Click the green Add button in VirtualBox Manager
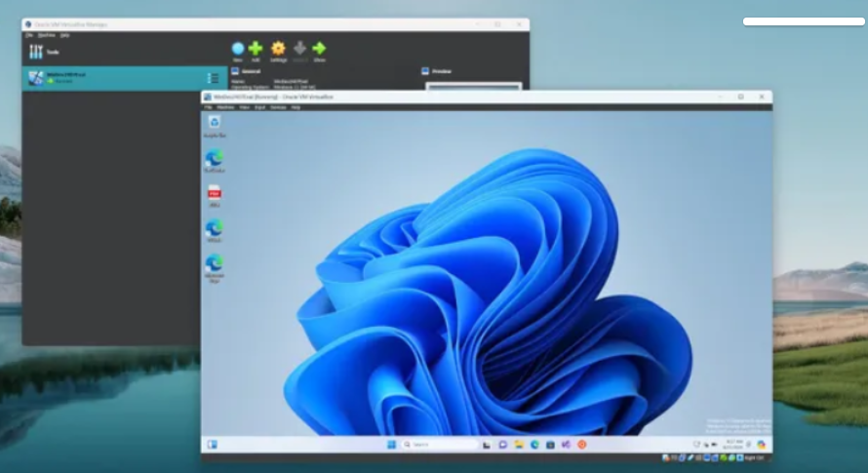The image size is (868, 473). pos(256,52)
